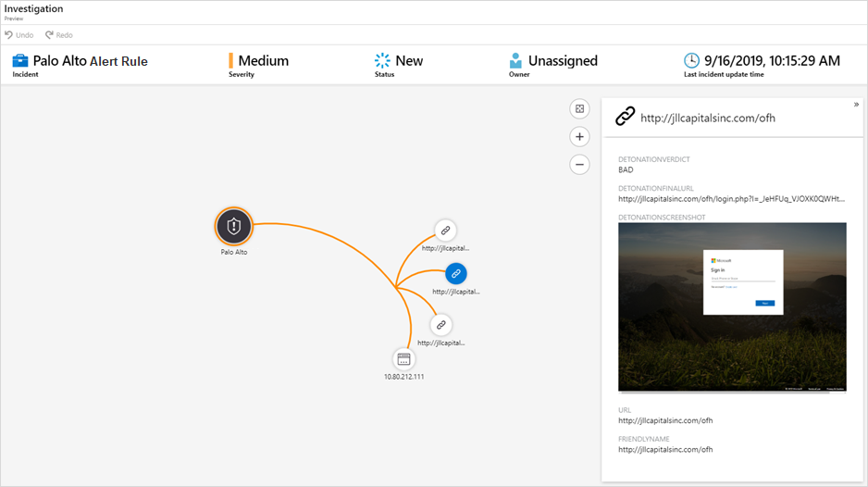This screenshot has width=868, height=487.
Task: Fit the graph to screen
Action: (x=579, y=109)
